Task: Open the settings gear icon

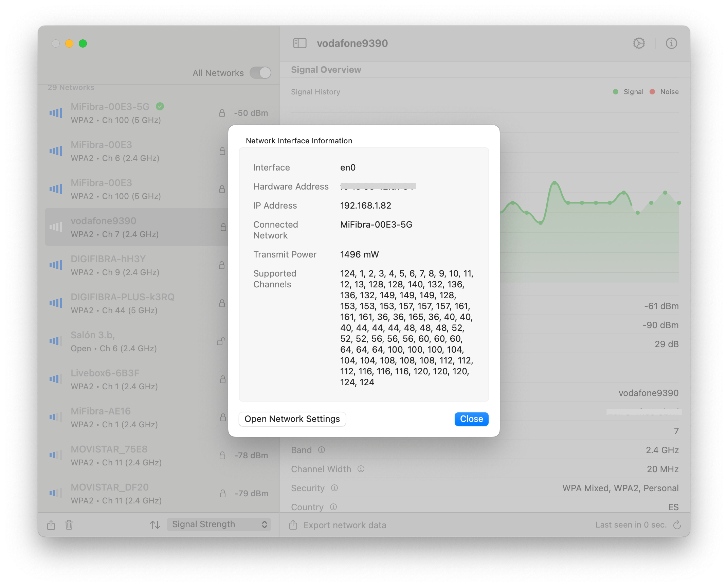Action: (x=639, y=43)
